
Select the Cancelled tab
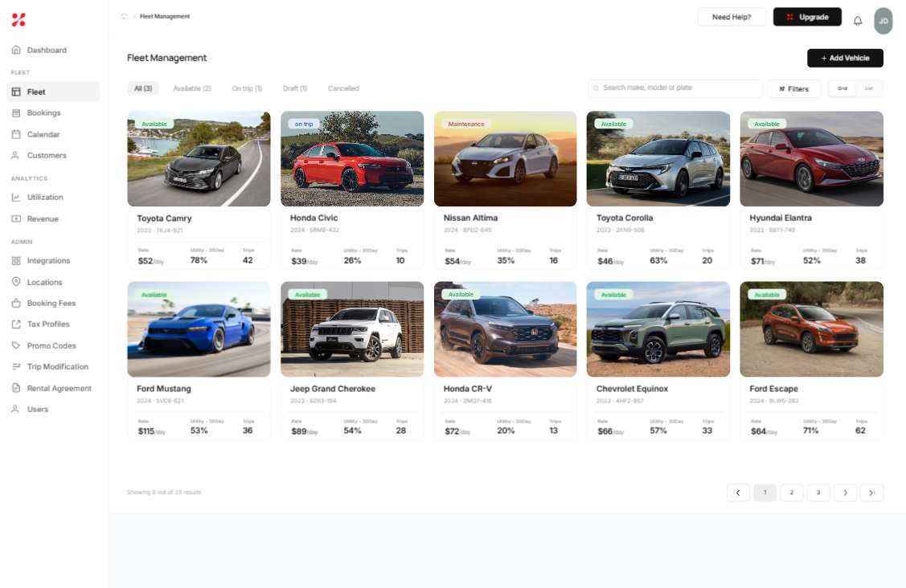tap(343, 88)
